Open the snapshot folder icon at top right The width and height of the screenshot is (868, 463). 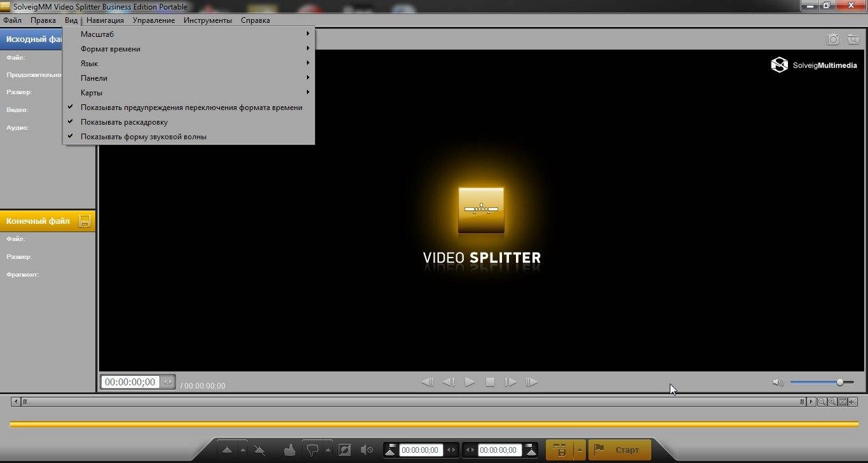pos(853,39)
